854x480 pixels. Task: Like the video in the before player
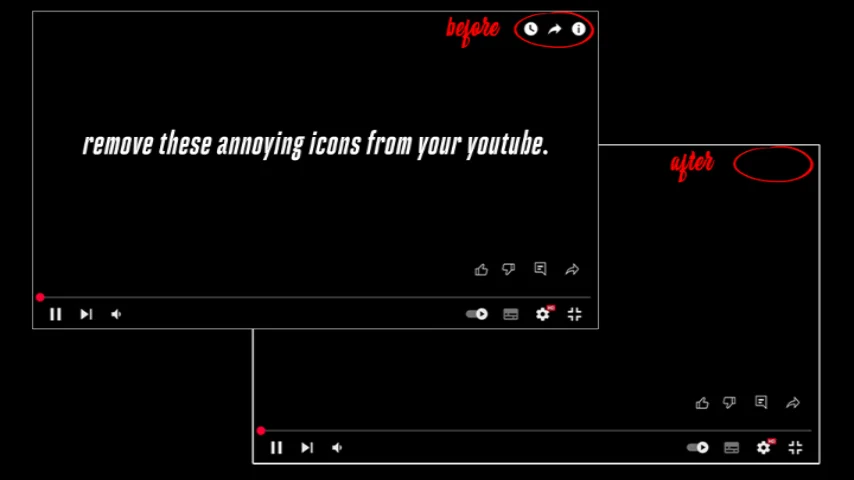pyautogui.click(x=481, y=269)
